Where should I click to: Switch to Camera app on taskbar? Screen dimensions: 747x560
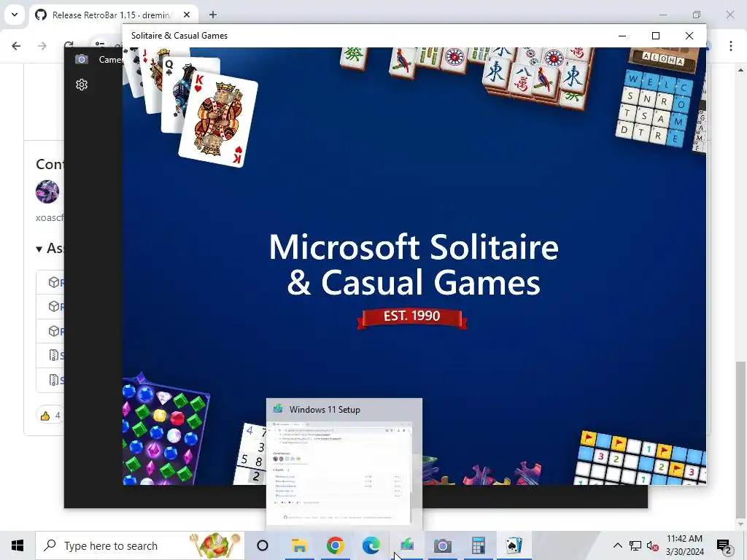point(443,545)
